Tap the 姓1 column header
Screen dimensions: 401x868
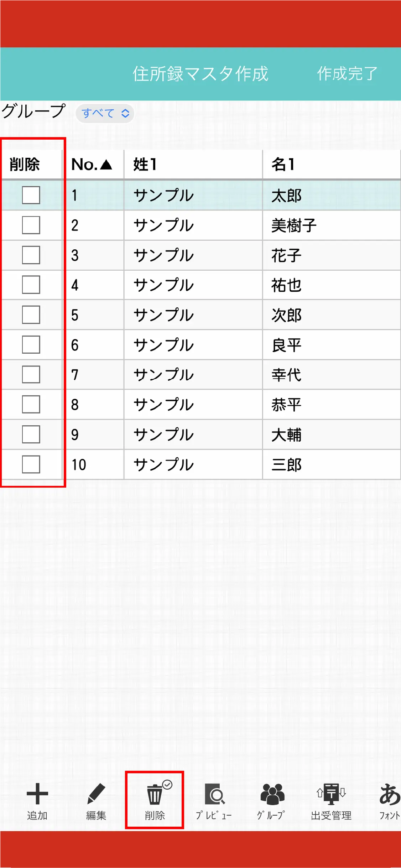tap(192, 165)
